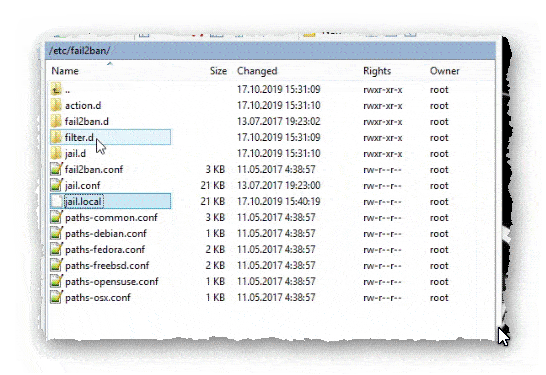Sort files by Size column header
Screen dimensions: 546x375
point(218,71)
